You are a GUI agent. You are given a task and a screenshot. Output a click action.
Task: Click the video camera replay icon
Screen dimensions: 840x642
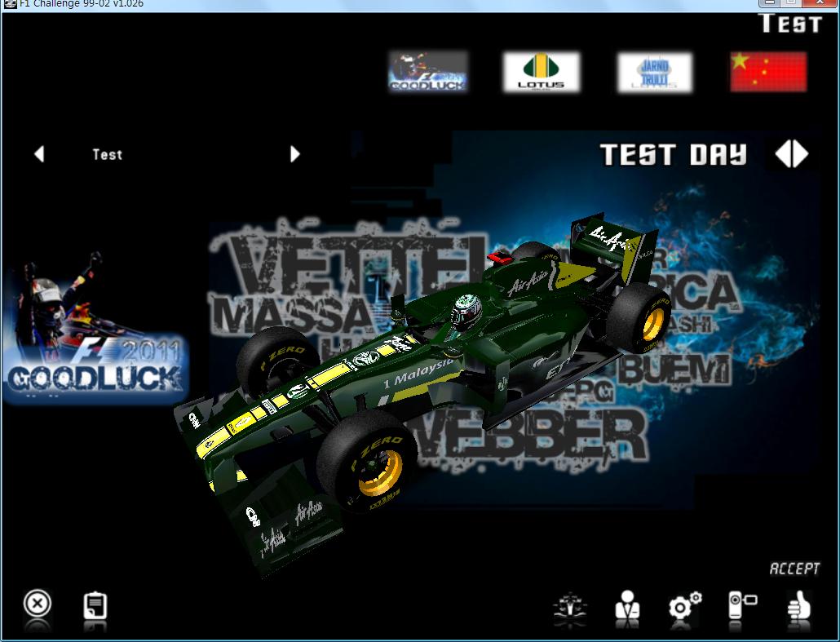click(x=742, y=605)
